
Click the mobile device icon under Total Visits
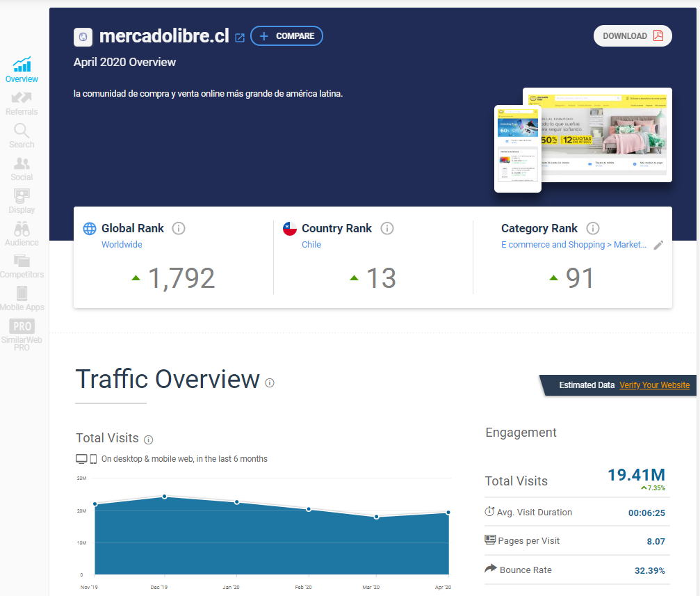coord(93,459)
